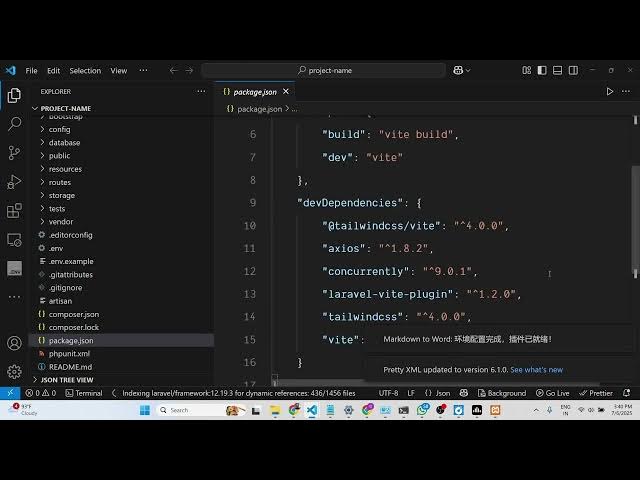Follow the See what's new link
640x480 pixels.
tap(536, 370)
